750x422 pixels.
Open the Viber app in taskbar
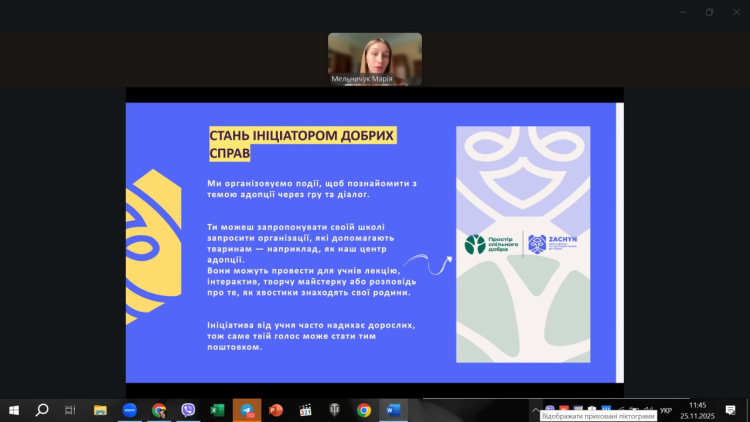[188, 410]
